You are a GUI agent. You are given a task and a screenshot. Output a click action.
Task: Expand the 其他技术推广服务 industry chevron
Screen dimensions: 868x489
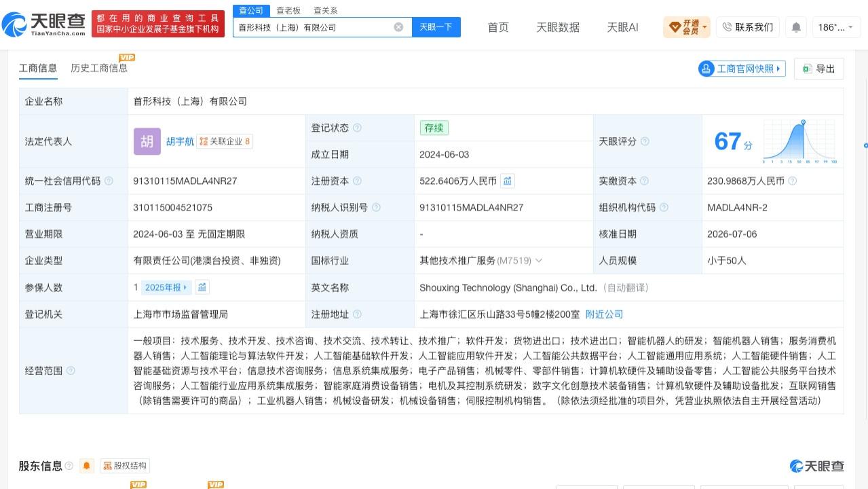(539, 261)
